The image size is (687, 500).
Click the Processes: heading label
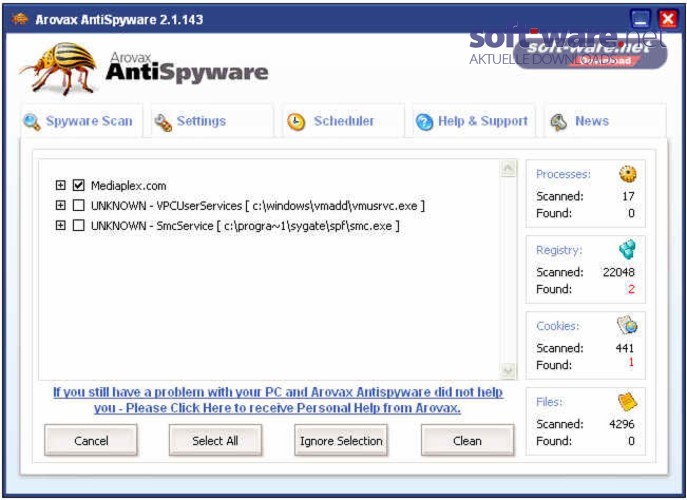563,174
